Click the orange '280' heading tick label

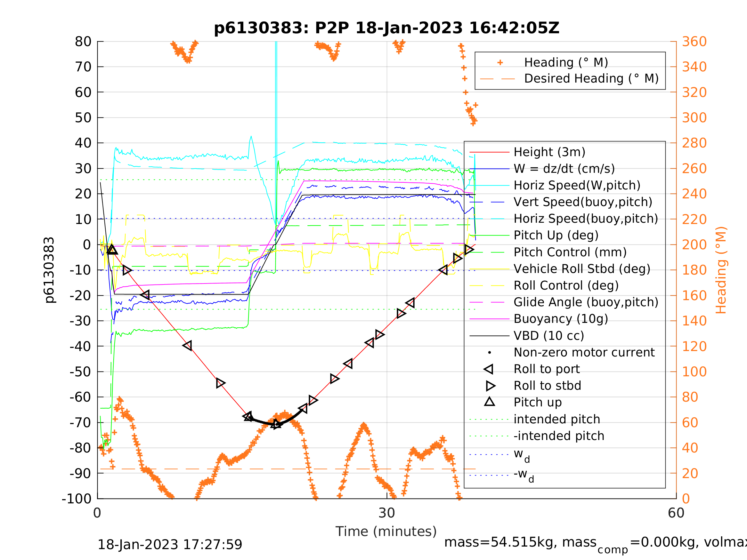pyautogui.click(x=695, y=143)
